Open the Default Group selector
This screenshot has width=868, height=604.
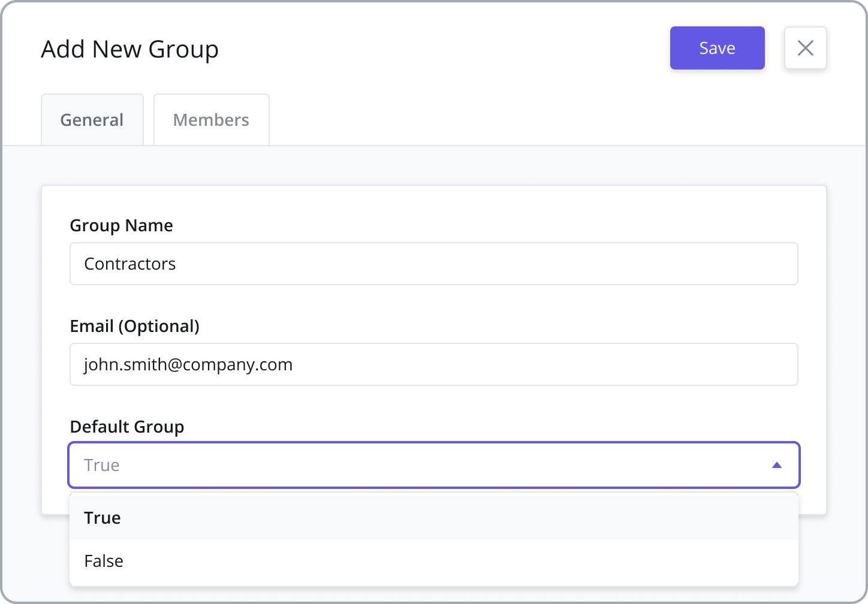[434, 465]
